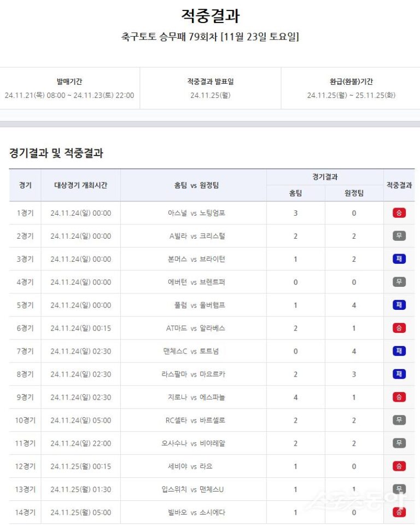Screen dimensions: 420x525
Task: Click the blue 패 badge for 본머스 match
Action: click(x=399, y=259)
